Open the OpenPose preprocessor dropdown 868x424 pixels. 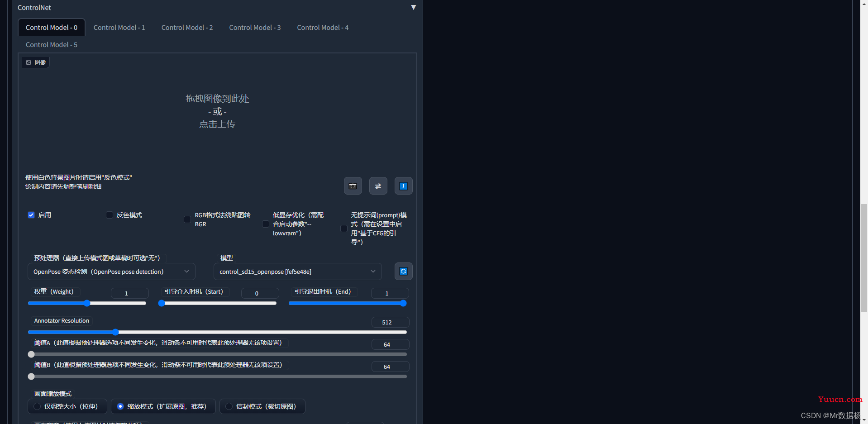click(x=111, y=272)
